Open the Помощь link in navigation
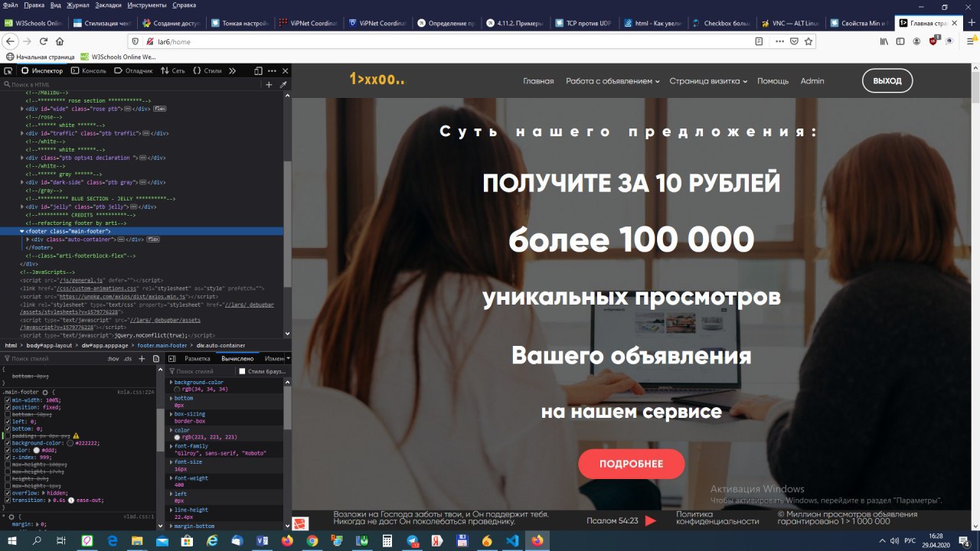This screenshot has height=551, width=980. 773,81
